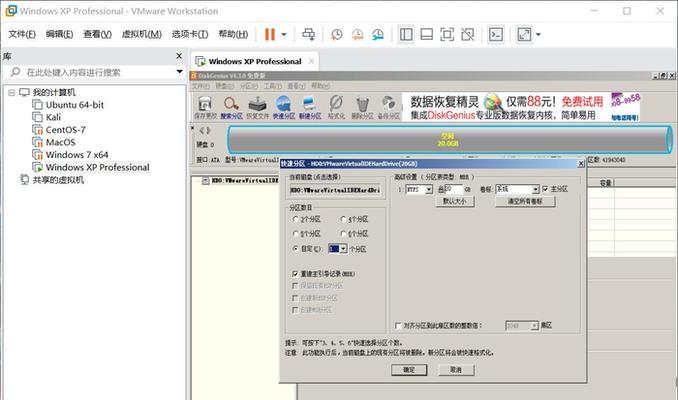Open the 帮助(H) menu in VMware

pos(233,34)
